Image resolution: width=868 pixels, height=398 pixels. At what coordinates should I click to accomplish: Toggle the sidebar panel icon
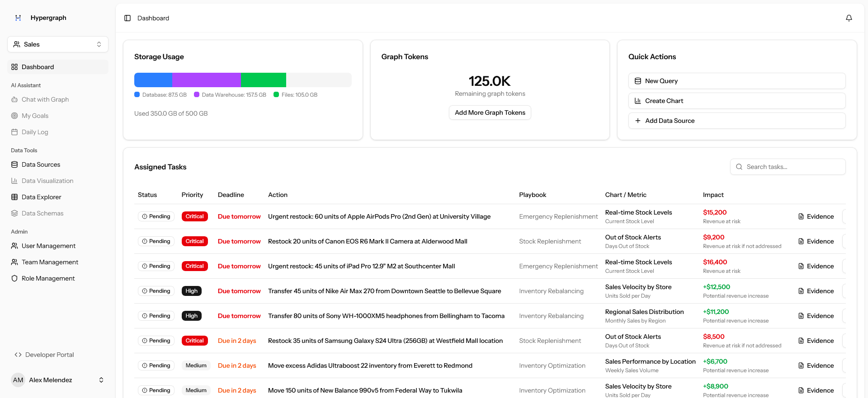(127, 18)
